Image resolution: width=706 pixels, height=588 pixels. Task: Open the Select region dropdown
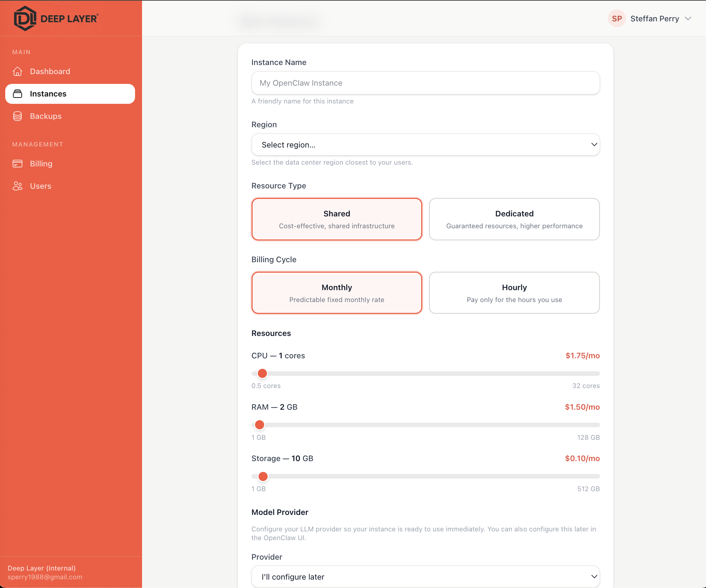point(425,144)
